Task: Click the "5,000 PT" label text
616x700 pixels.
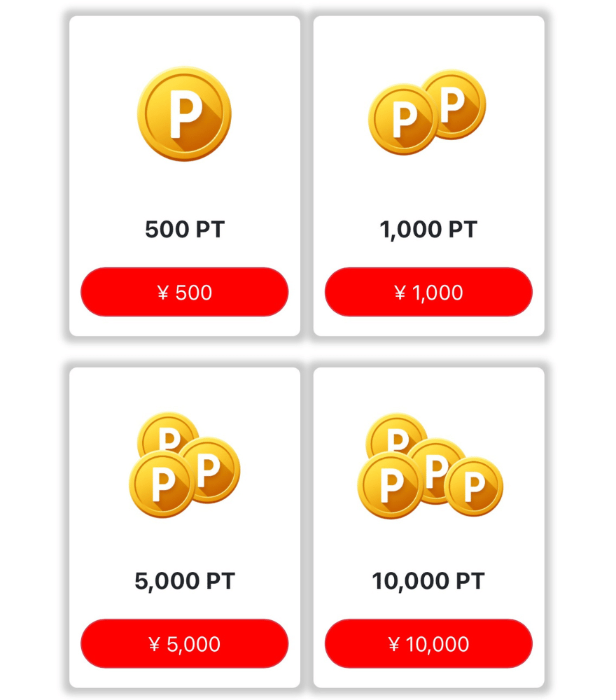Action: [184, 581]
